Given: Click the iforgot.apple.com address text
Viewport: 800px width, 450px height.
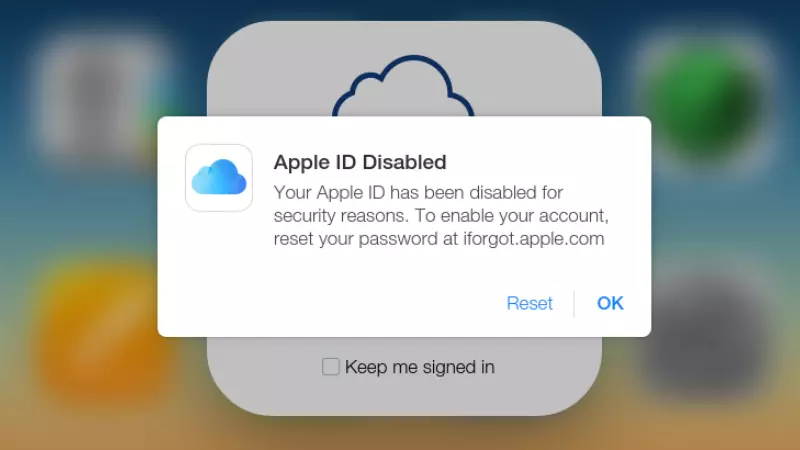Looking at the screenshot, I should [x=534, y=239].
